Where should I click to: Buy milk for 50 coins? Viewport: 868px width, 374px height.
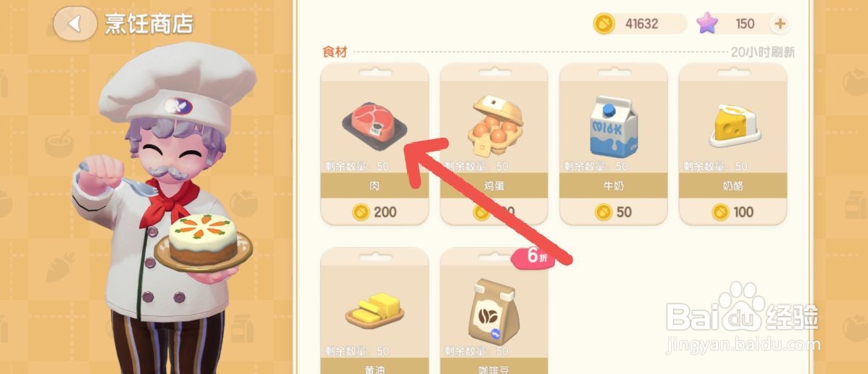click(x=614, y=212)
